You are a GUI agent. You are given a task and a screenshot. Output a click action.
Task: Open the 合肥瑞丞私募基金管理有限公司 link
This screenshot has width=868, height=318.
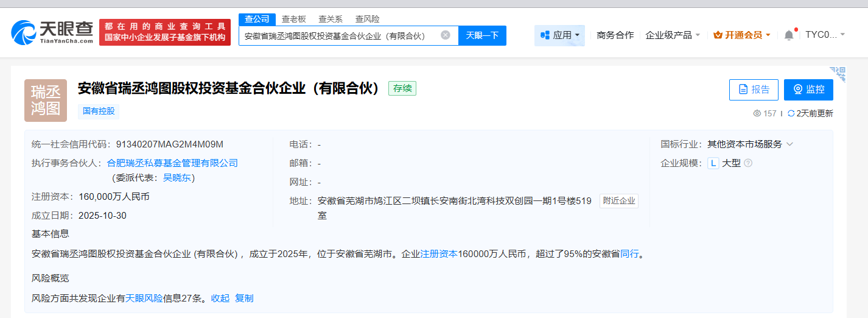pyautogui.click(x=172, y=163)
